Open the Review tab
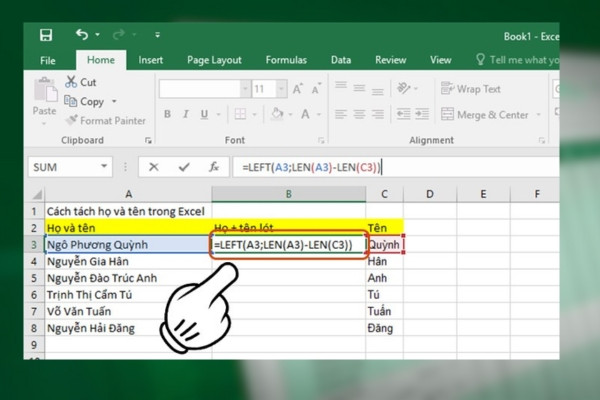 coord(390,60)
